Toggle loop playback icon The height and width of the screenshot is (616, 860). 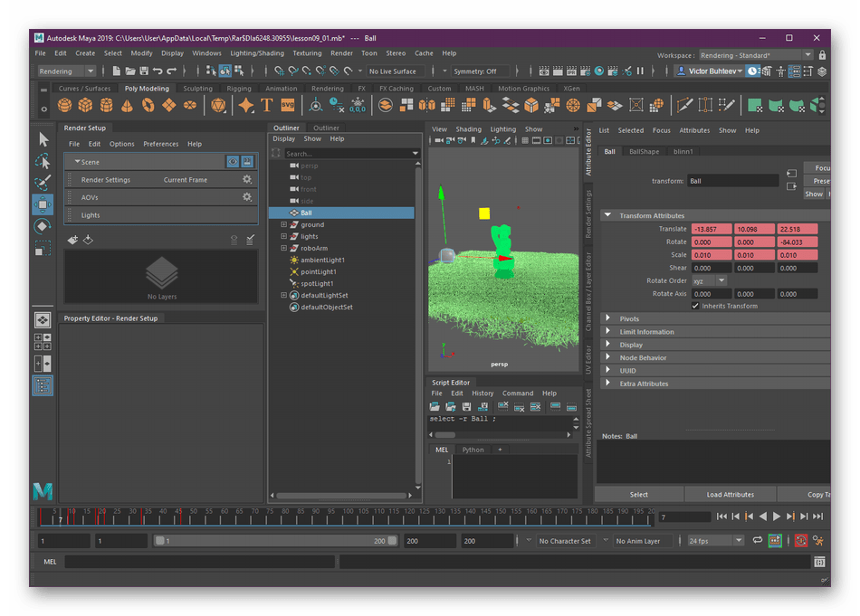[x=758, y=540]
